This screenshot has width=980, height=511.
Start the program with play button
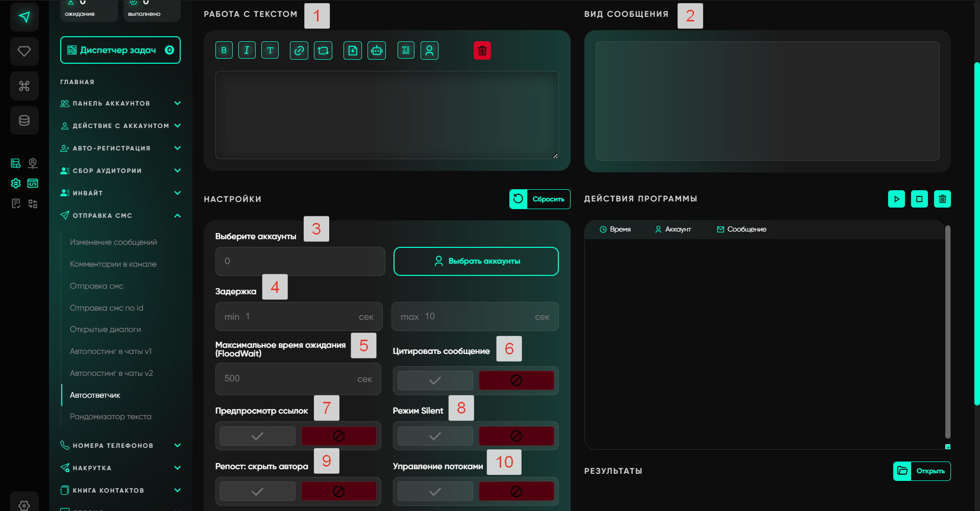896,199
